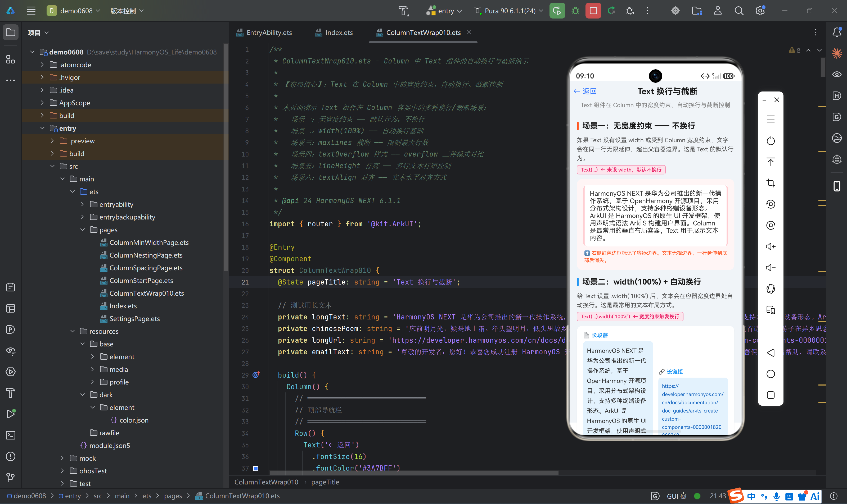The image size is (847, 504).
Task: Switch to Index.ets tab
Action: pyautogui.click(x=334, y=33)
